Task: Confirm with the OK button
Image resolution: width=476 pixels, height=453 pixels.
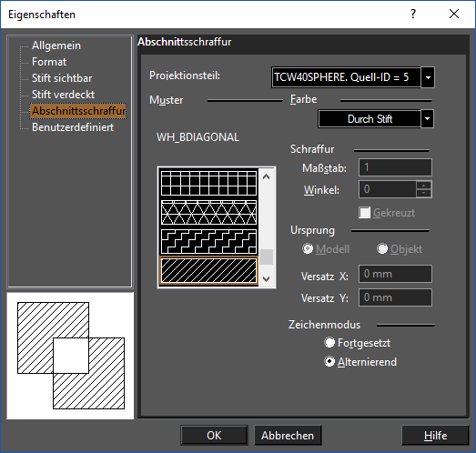Action: click(x=214, y=436)
